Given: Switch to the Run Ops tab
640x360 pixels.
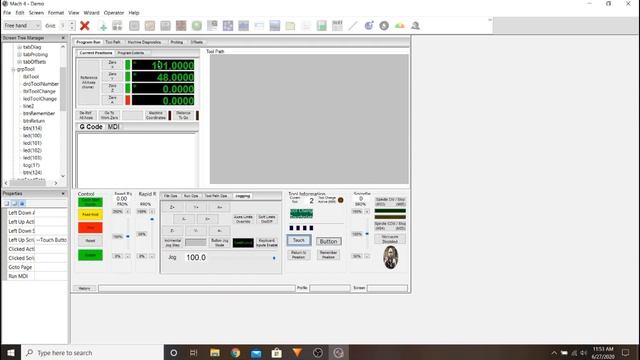Looking at the screenshot, I should (x=191, y=196).
